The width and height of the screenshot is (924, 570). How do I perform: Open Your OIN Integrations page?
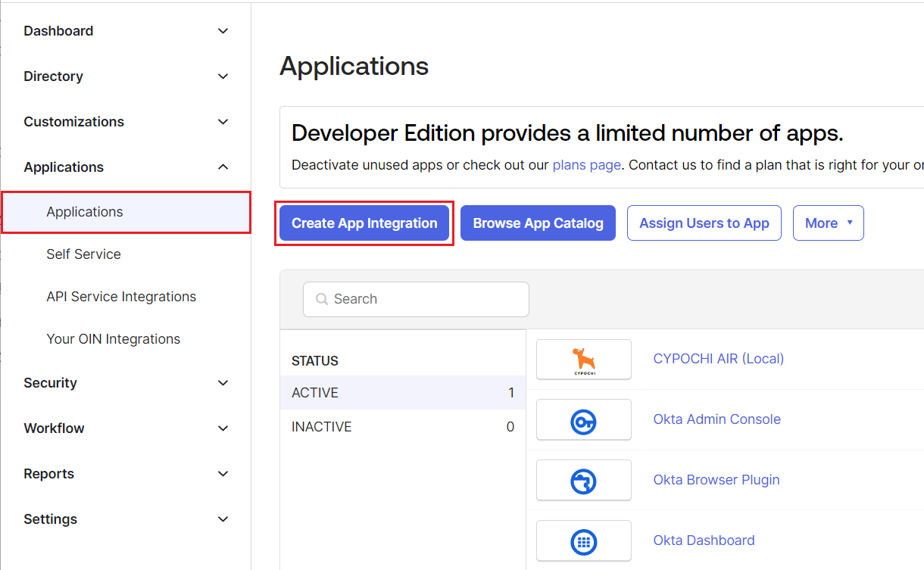point(113,339)
